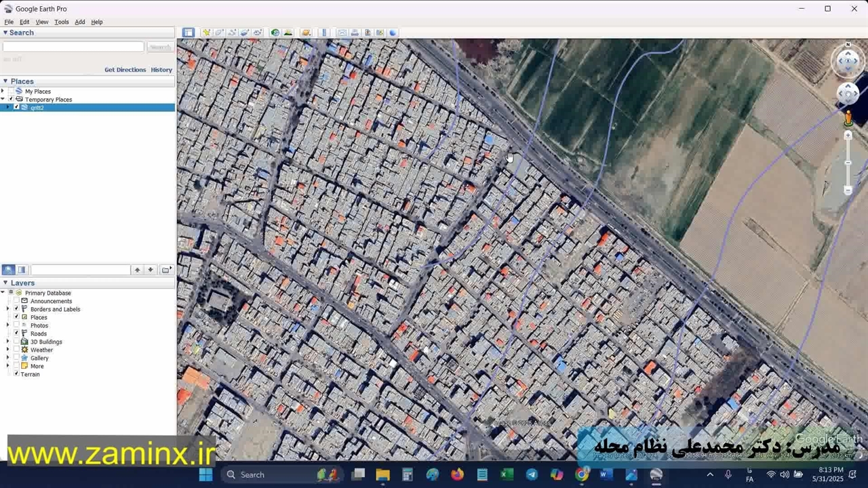
Task: Expand the Weather layer tree
Action: point(8,350)
